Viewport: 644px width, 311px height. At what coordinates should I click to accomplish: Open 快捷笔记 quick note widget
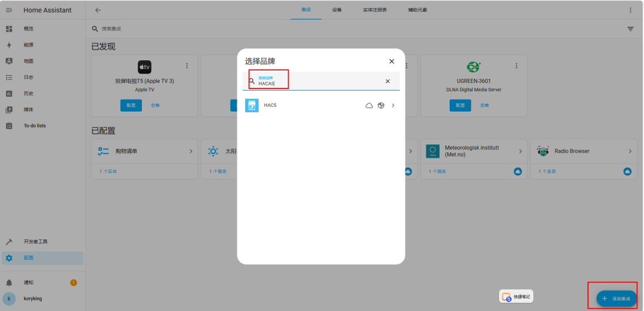(x=516, y=297)
